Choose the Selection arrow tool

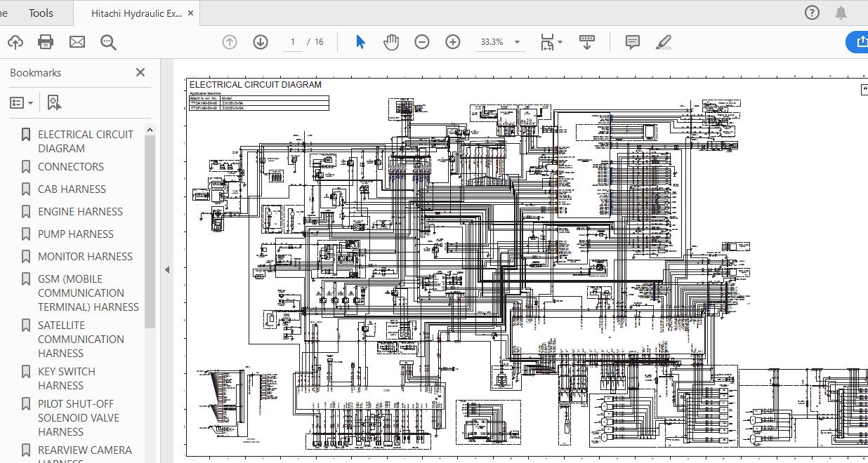[x=360, y=42]
